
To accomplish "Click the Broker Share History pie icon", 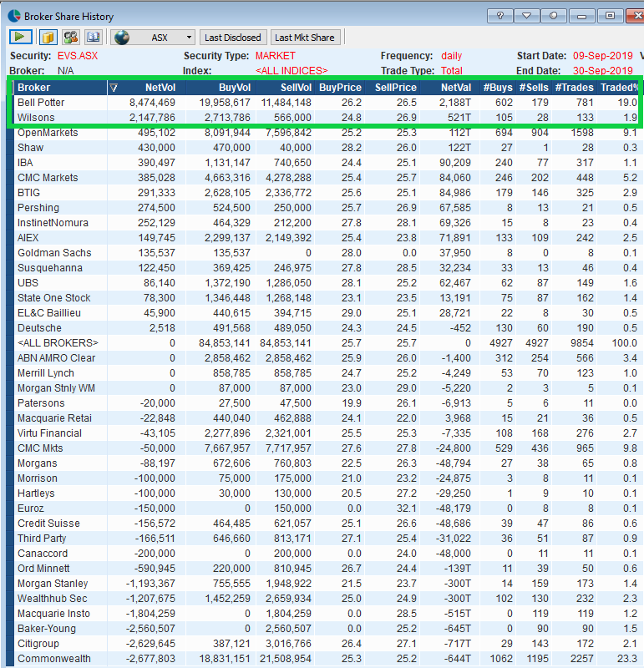I will [x=14, y=16].
